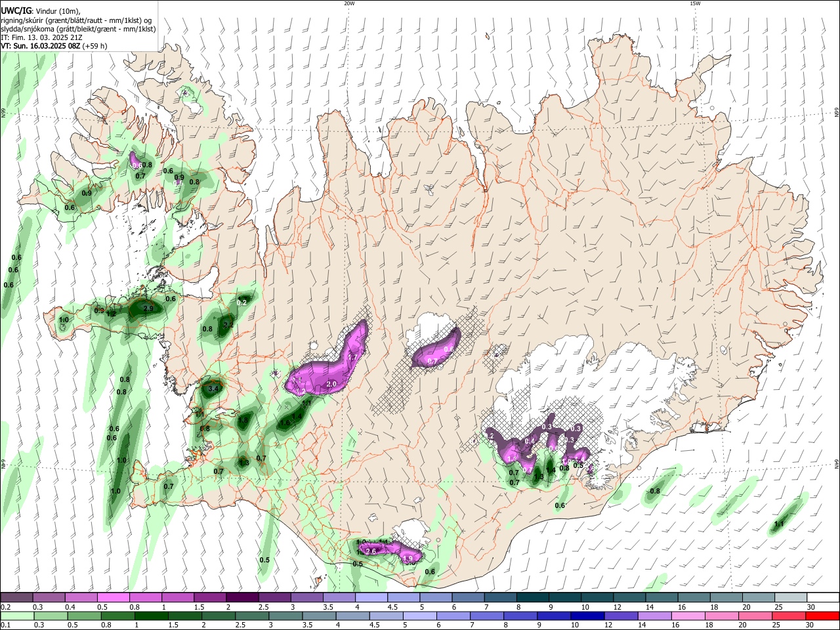Click the '2.0' snow value in the magenta area

[x=331, y=384]
